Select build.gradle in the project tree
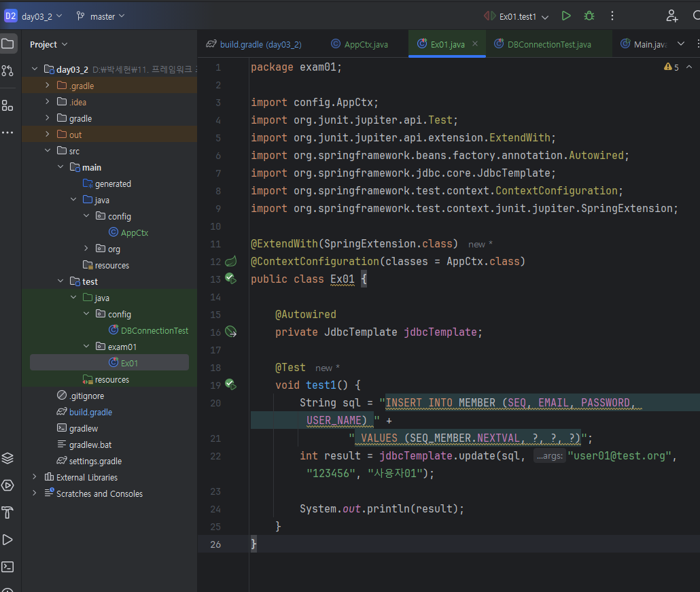The image size is (700, 592). click(x=90, y=412)
